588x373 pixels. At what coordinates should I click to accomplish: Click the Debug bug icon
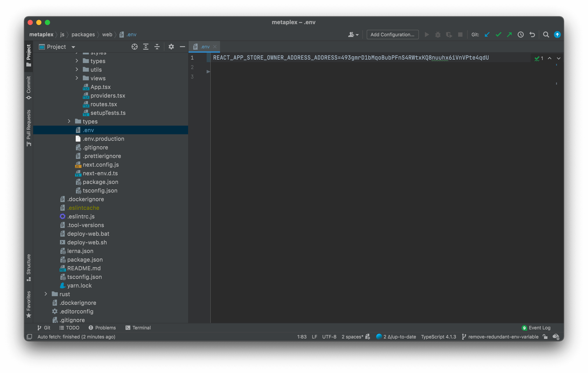coord(438,35)
